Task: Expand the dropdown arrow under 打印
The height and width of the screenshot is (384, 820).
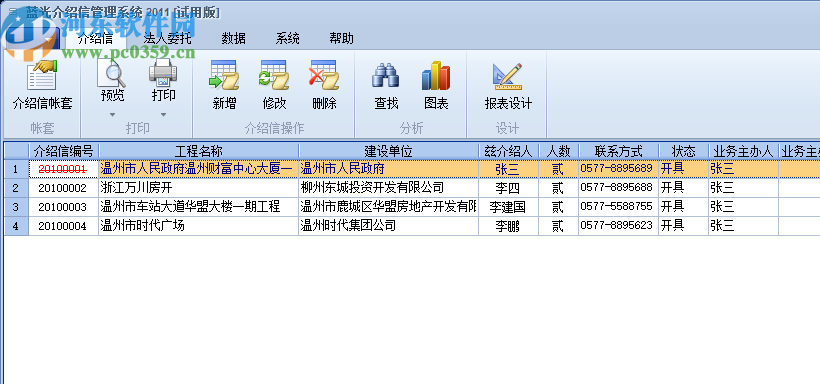Action: (x=163, y=115)
